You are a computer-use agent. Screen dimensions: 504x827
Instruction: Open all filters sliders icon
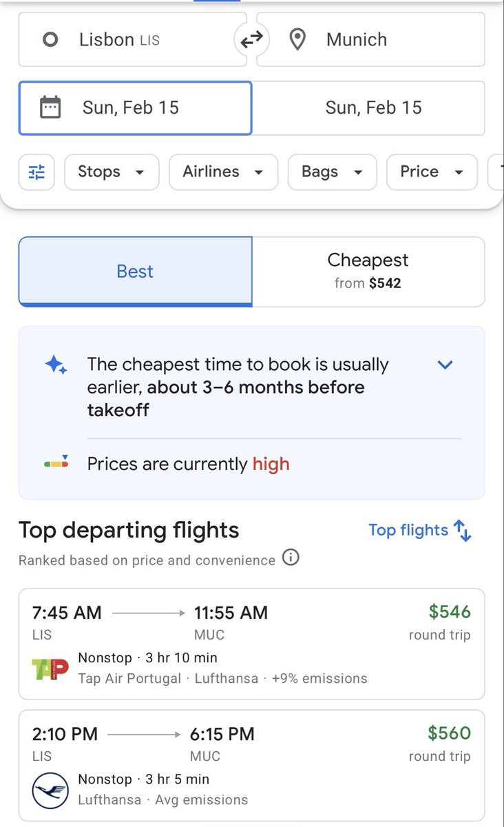pyautogui.click(x=36, y=172)
